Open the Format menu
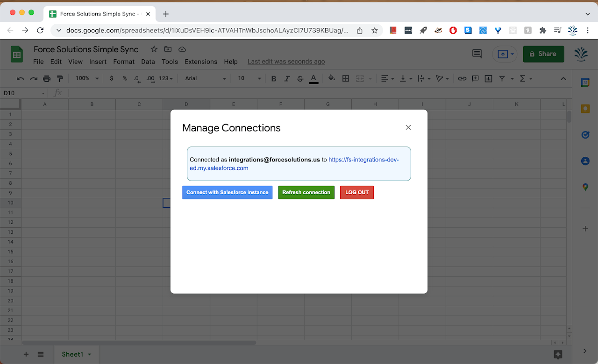The image size is (598, 364). (124, 62)
